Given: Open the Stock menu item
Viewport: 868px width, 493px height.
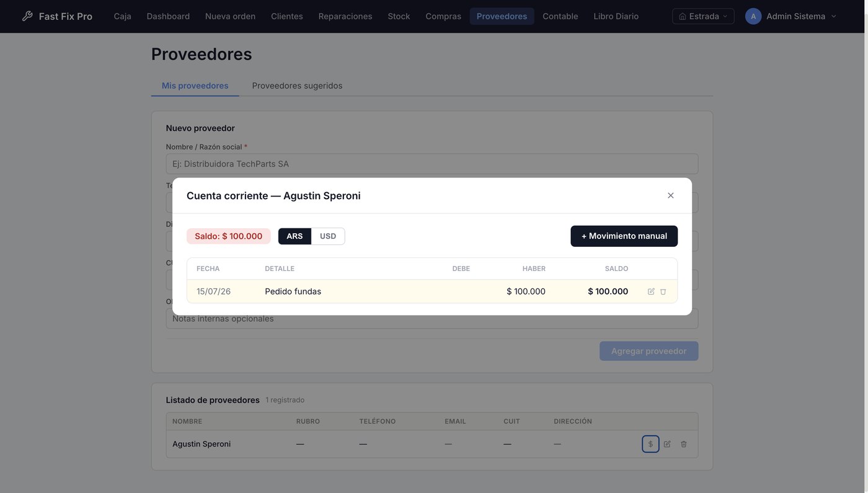Looking at the screenshot, I should click(x=399, y=16).
